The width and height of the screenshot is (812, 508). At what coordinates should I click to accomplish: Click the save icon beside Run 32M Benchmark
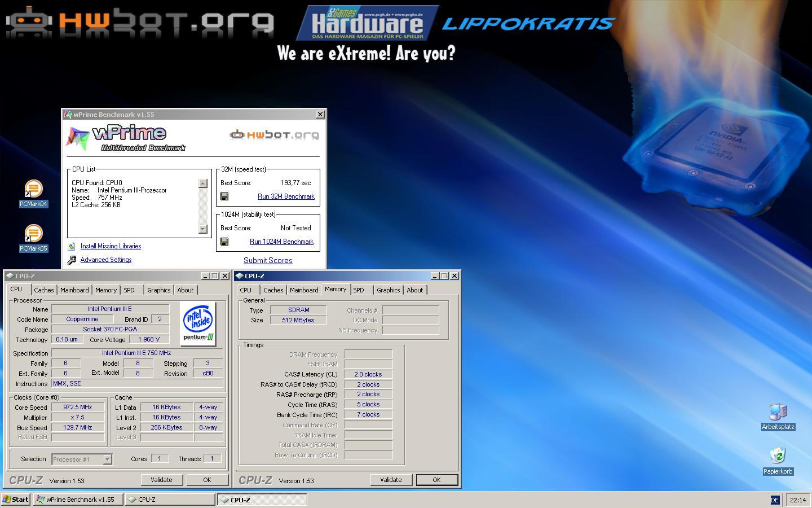point(224,196)
